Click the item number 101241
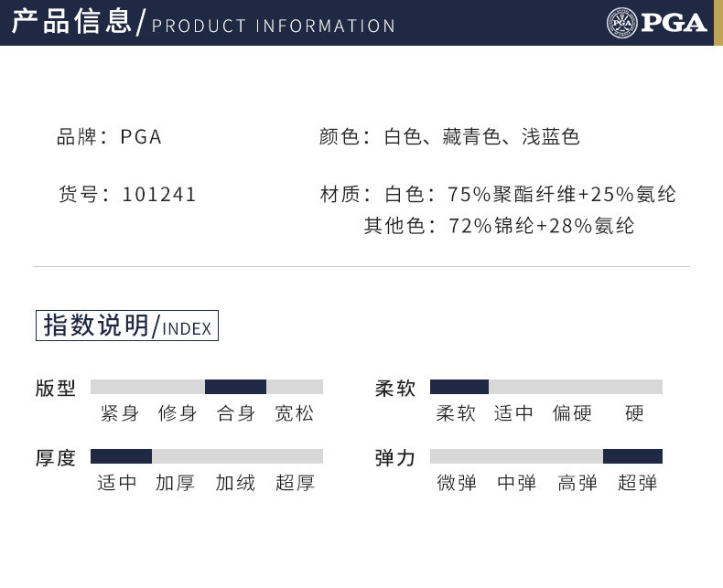Viewport: 723px width, 588px height. (159, 194)
